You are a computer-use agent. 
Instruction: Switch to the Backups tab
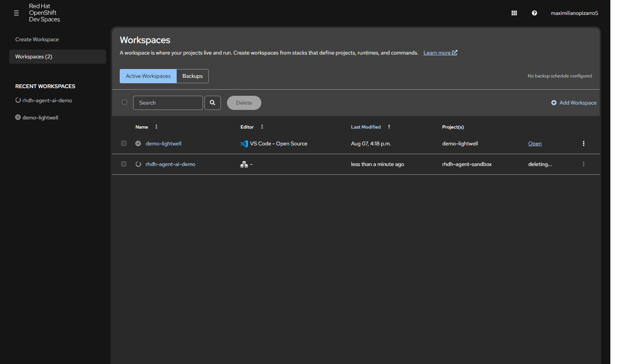click(x=192, y=76)
